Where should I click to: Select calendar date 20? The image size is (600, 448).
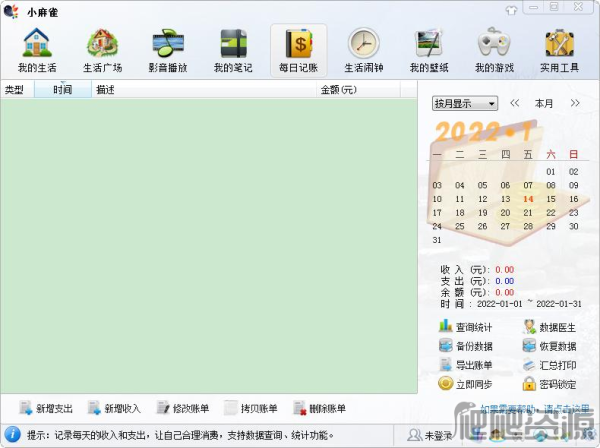(505, 212)
